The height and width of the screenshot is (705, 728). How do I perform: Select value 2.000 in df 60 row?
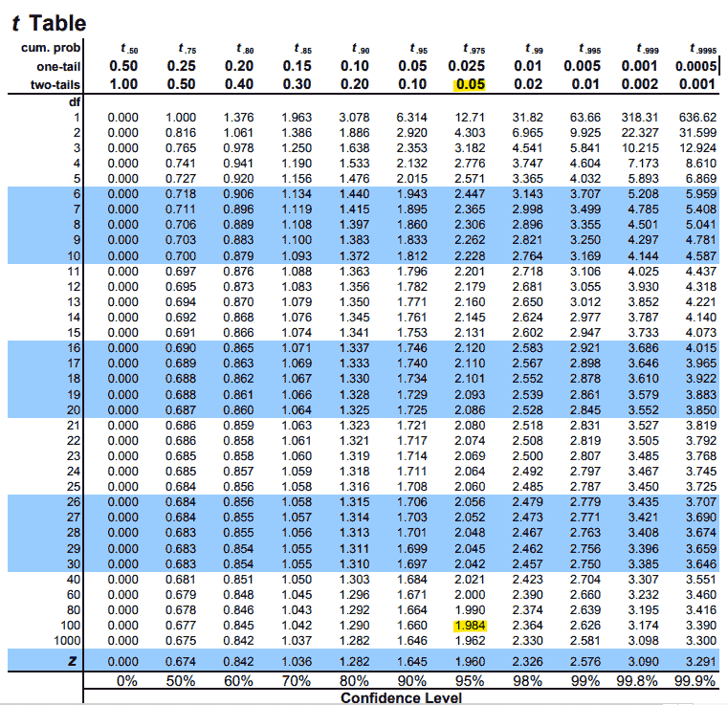[470, 595]
